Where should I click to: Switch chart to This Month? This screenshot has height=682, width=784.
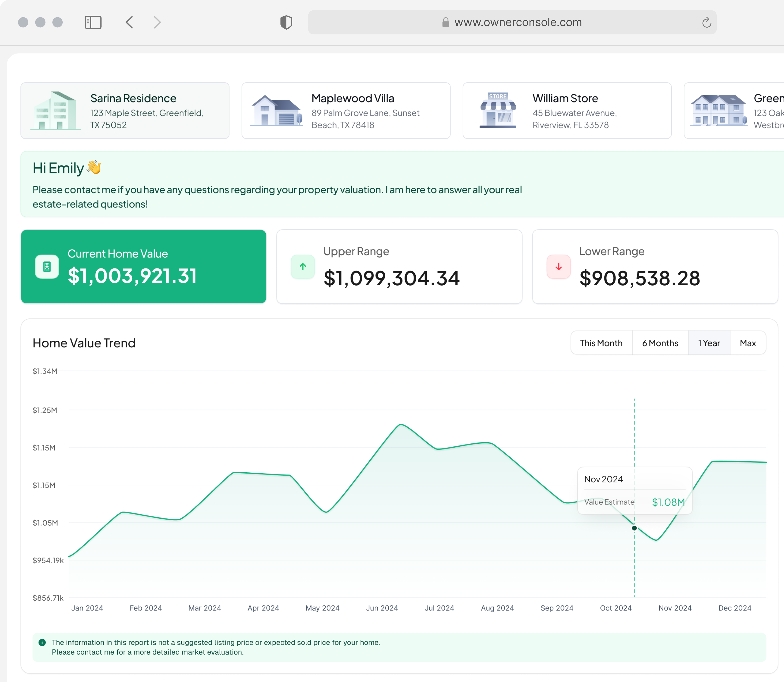pyautogui.click(x=601, y=343)
